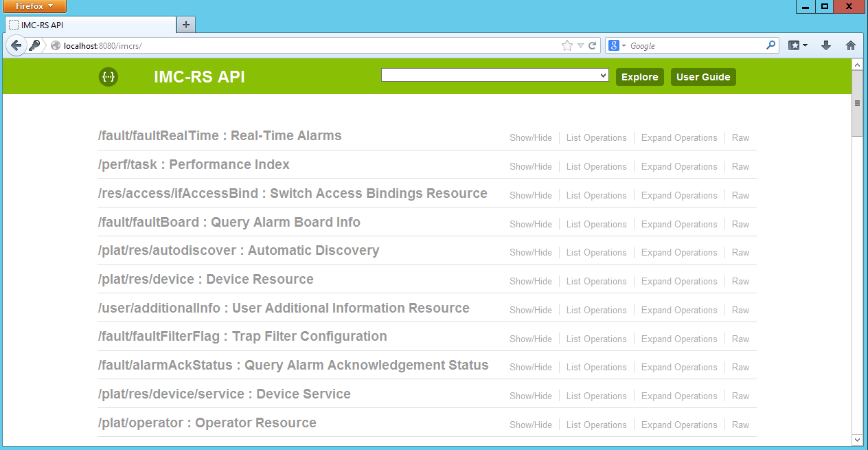The image size is (868, 450).
Task: Open the URL history dropdown arrow
Action: 580,45
